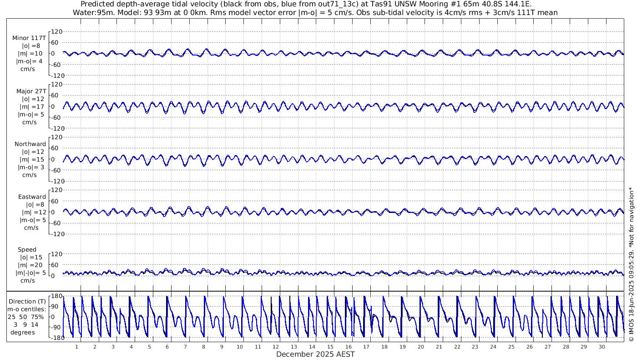Click day 13 on the date axis
This screenshot has height=364, width=637.
(x=294, y=347)
